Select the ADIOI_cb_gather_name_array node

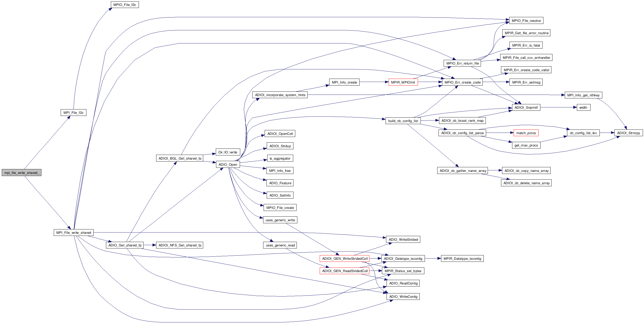(463, 171)
